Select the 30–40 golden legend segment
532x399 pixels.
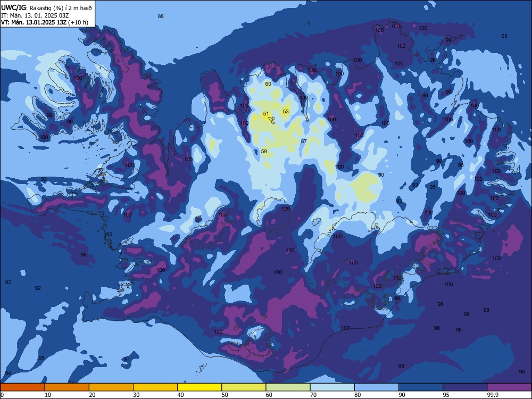click(x=155, y=387)
